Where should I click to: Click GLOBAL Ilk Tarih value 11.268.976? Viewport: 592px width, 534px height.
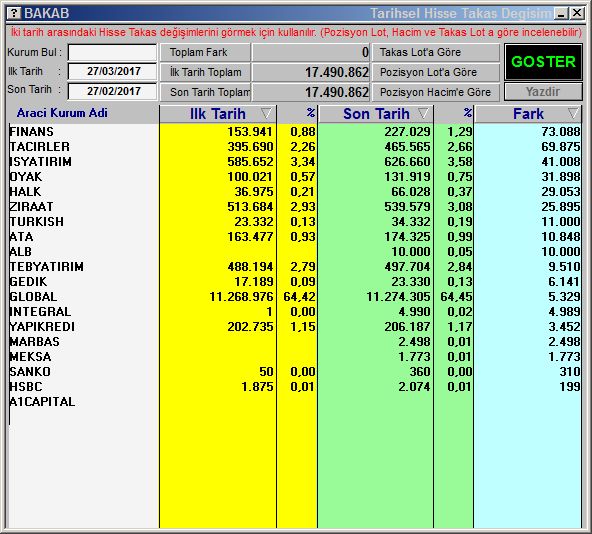pyautogui.click(x=241, y=297)
